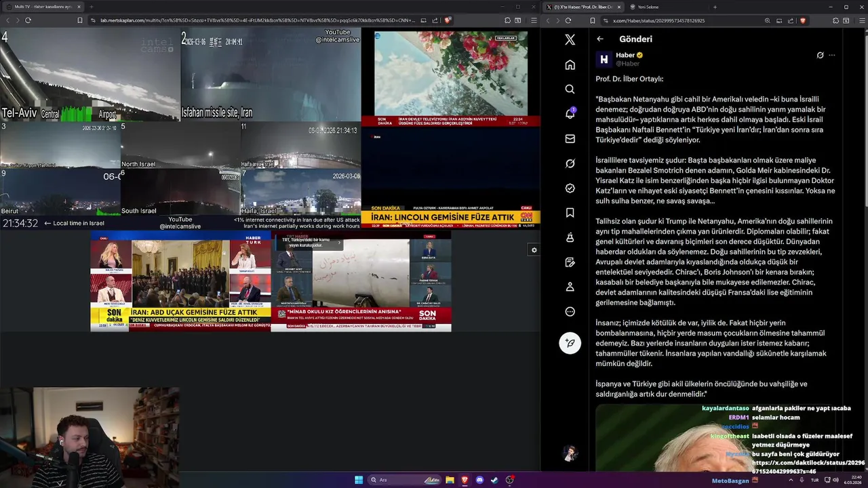Reload the x.com page
The width and height of the screenshot is (868, 488).
[568, 20]
